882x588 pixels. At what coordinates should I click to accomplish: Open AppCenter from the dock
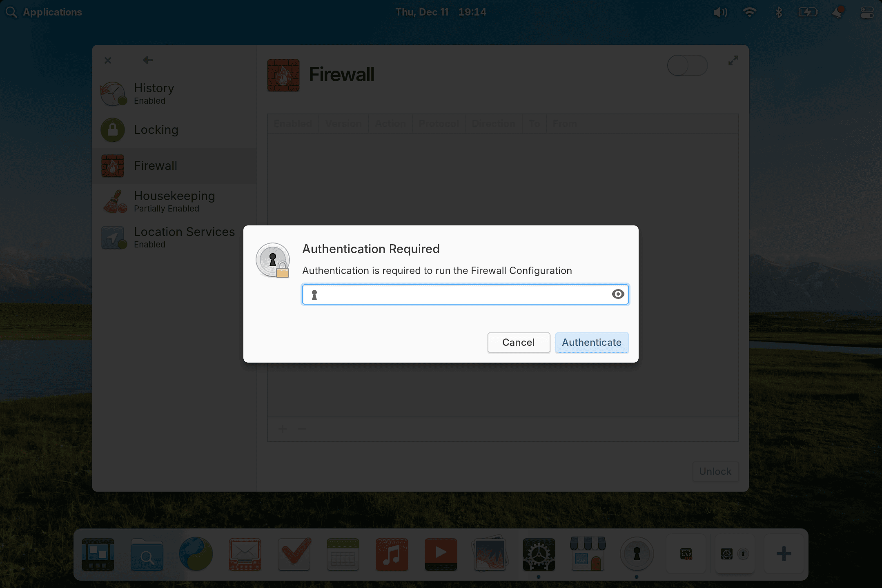coord(588,554)
